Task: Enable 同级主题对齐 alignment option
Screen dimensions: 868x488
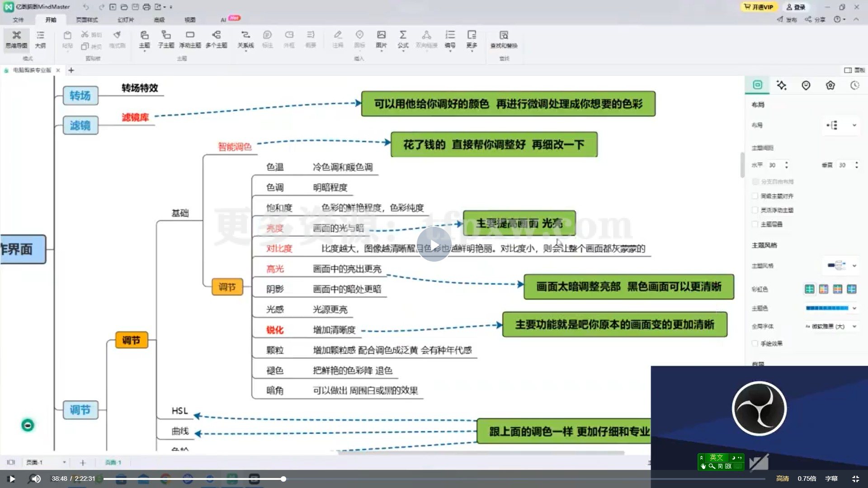Action: coord(755,196)
